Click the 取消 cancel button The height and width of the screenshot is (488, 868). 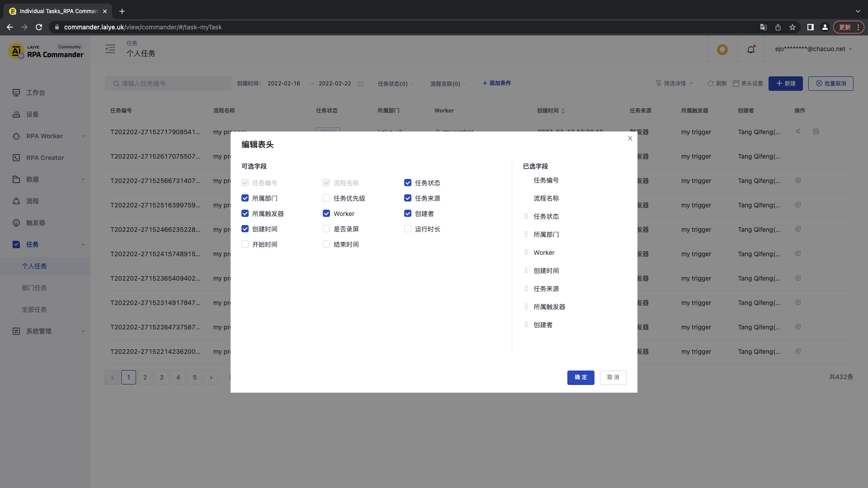tap(613, 378)
